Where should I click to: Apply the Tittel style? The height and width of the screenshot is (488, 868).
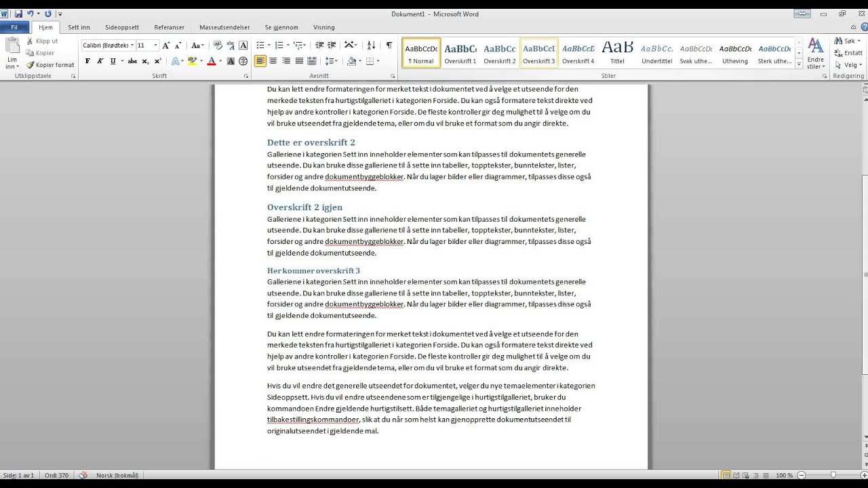pyautogui.click(x=618, y=53)
